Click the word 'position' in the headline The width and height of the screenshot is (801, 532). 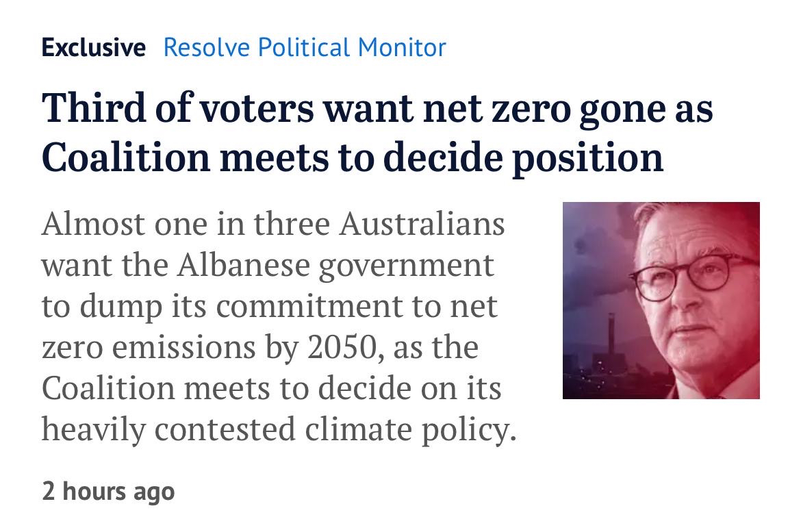pyautogui.click(x=587, y=157)
